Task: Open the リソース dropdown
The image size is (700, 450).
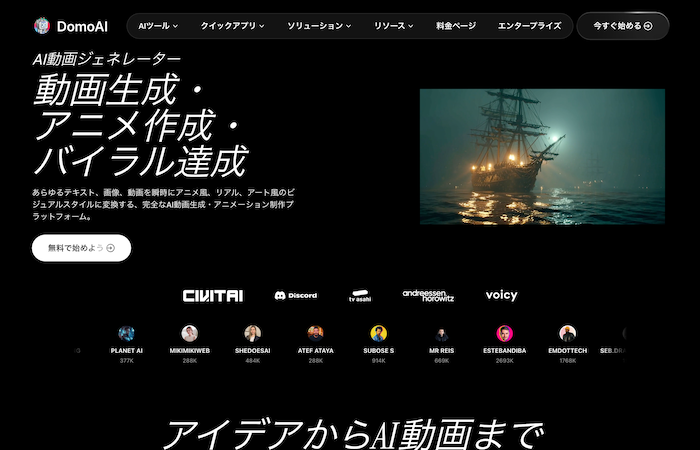Action: (395, 26)
